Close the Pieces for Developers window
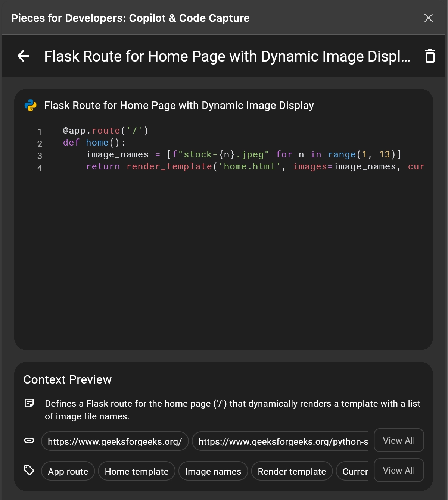Viewport: 448px width, 500px height. (429, 18)
